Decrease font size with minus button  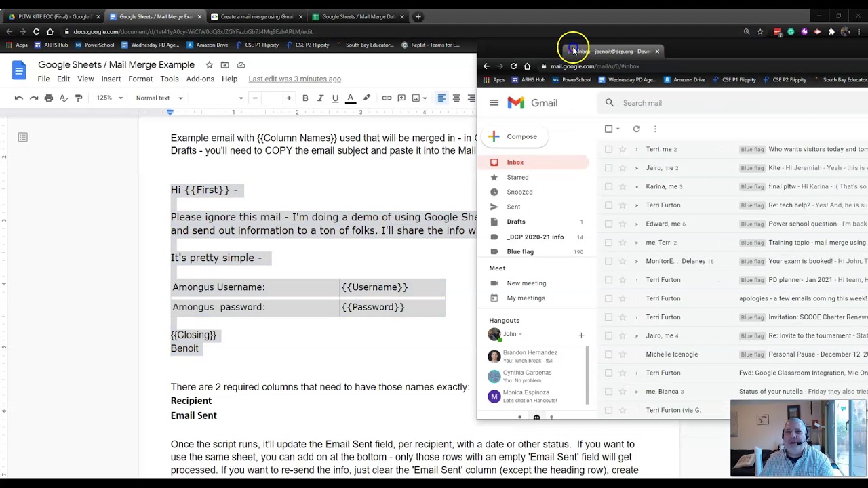(255, 98)
